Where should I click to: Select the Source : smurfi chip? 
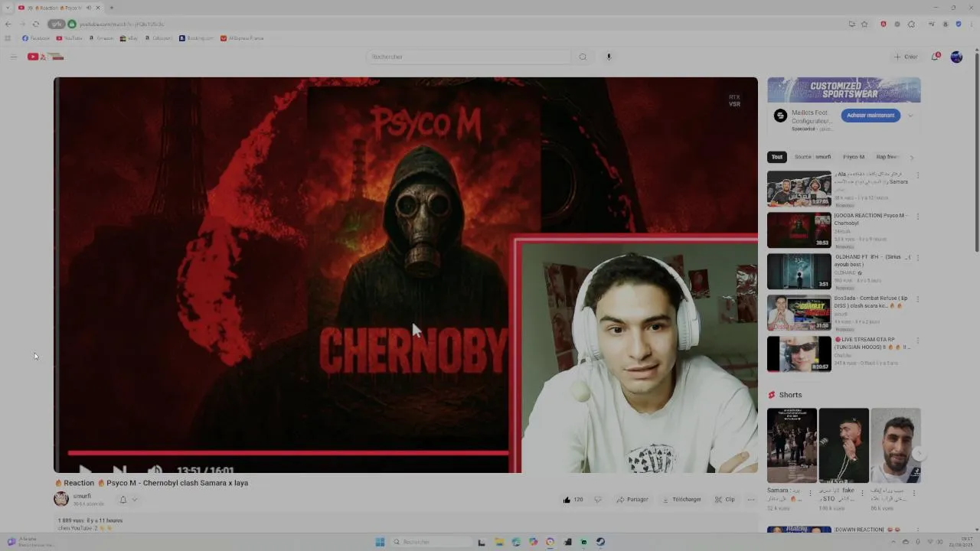(x=812, y=157)
